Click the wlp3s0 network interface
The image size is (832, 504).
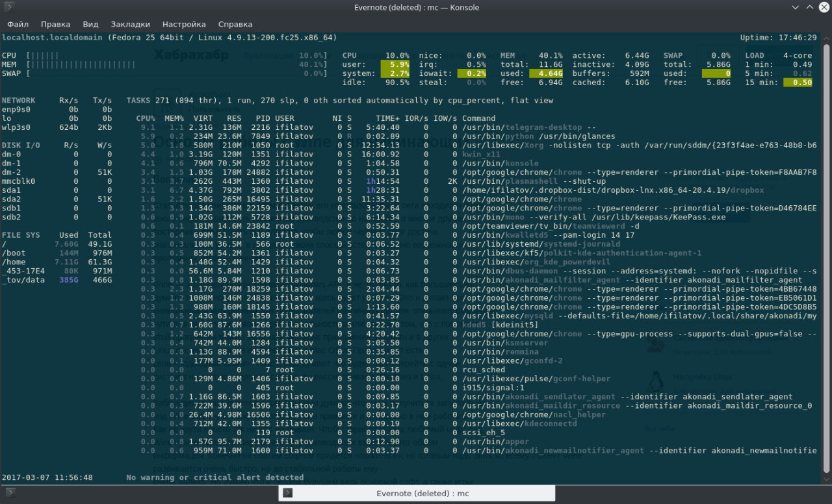(x=16, y=128)
